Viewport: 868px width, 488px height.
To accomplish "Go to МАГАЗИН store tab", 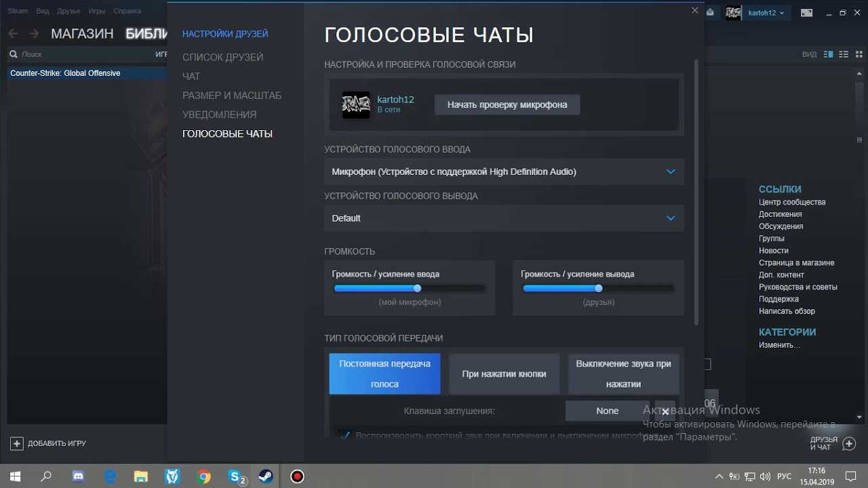I will click(82, 34).
